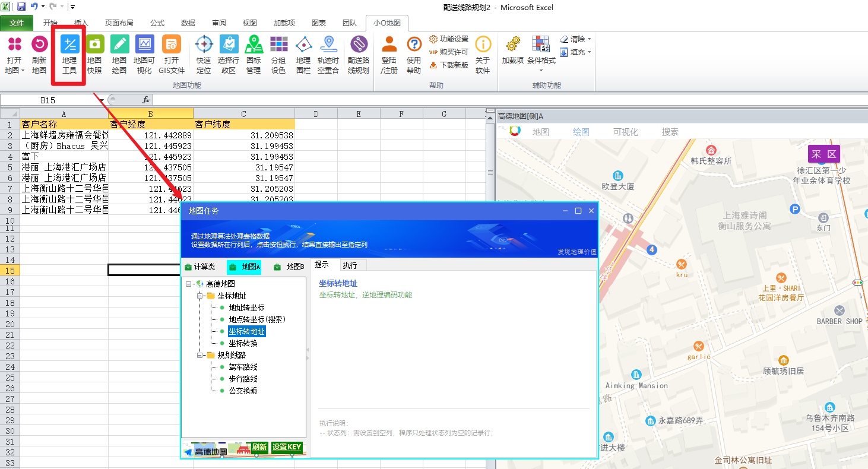Select the 快速定位 quick locate tool
This screenshot has width=868, height=469.
pyautogui.click(x=204, y=44)
